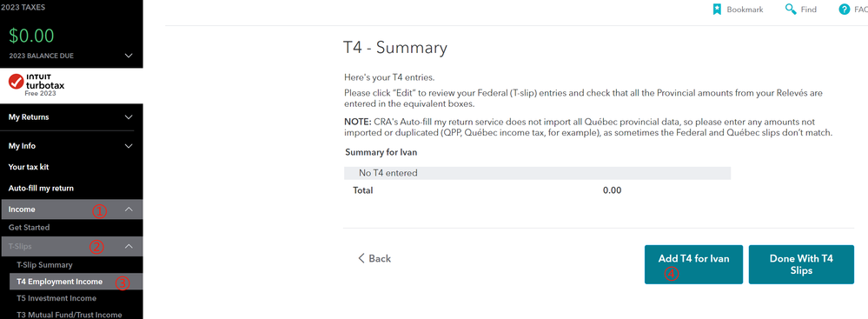Click the Back arrow chevron
Viewport: 868px width, 319px height.
pos(361,258)
